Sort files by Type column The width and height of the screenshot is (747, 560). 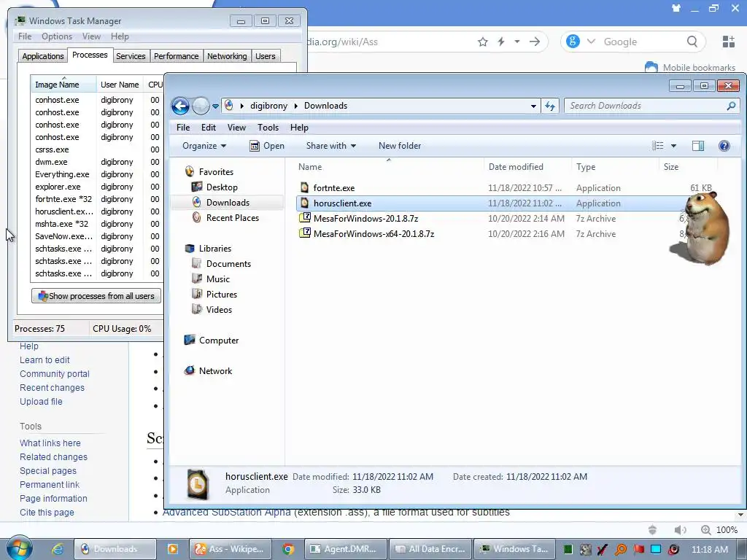[586, 167]
